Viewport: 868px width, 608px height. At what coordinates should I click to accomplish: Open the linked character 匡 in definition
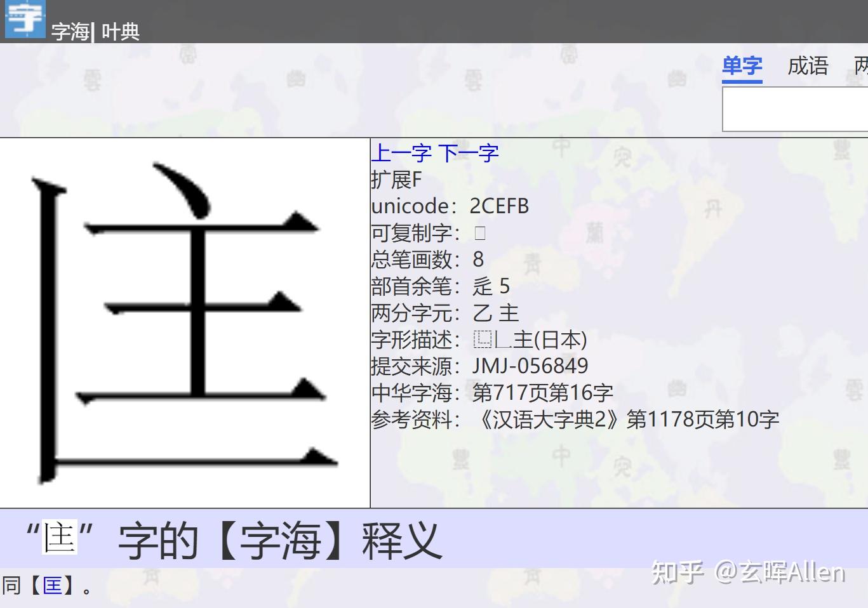(53, 585)
